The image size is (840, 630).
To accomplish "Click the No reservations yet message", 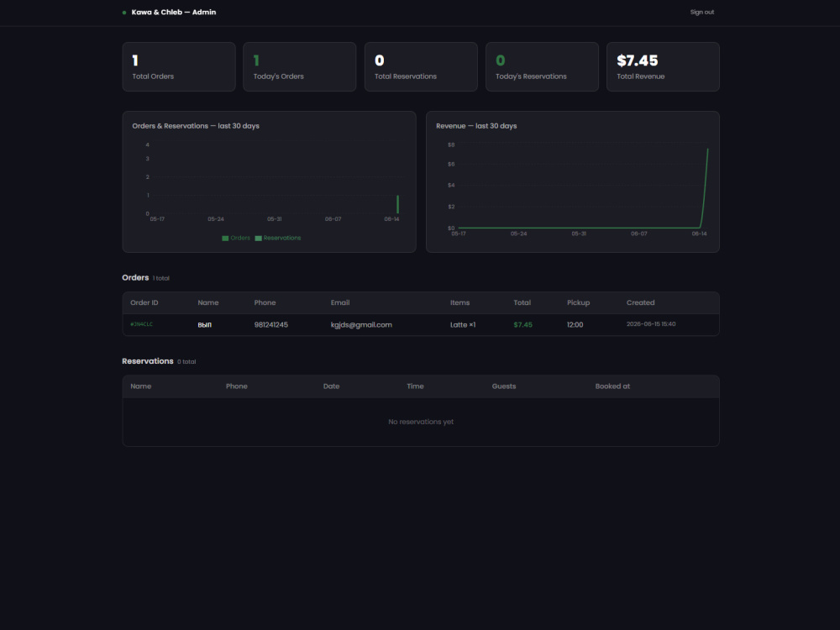I will (x=421, y=423).
